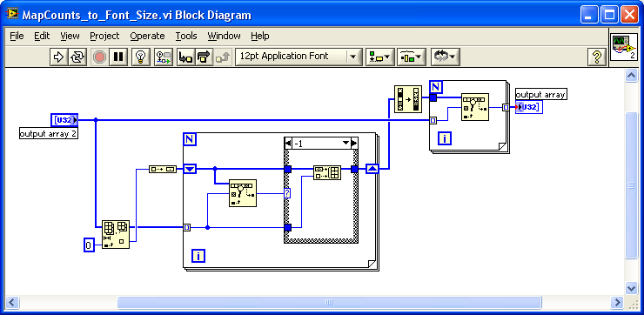Toggle Retain Wire Values button
Viewport: 644px width, 315px height.
(x=164, y=57)
